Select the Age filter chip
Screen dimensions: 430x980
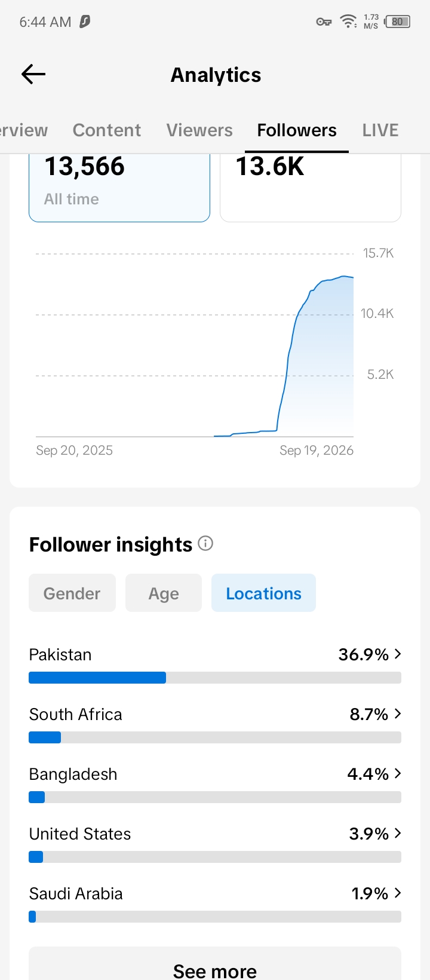pos(164,593)
